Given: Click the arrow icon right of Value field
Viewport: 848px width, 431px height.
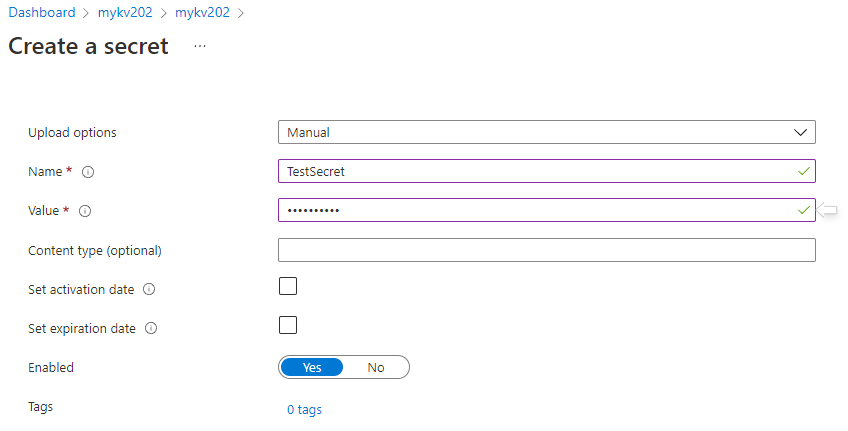Looking at the screenshot, I should tap(826, 210).
